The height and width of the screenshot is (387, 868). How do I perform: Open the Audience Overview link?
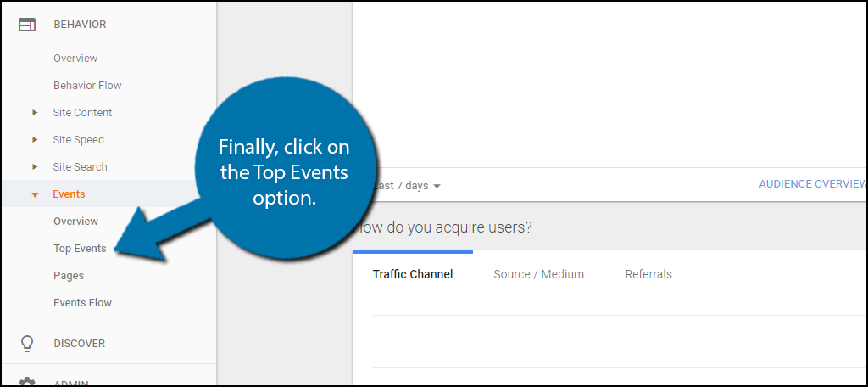(x=812, y=184)
